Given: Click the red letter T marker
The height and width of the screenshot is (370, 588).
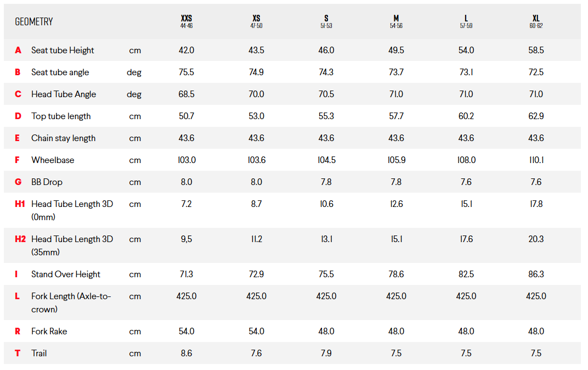Looking at the screenshot, I should (18, 354).
